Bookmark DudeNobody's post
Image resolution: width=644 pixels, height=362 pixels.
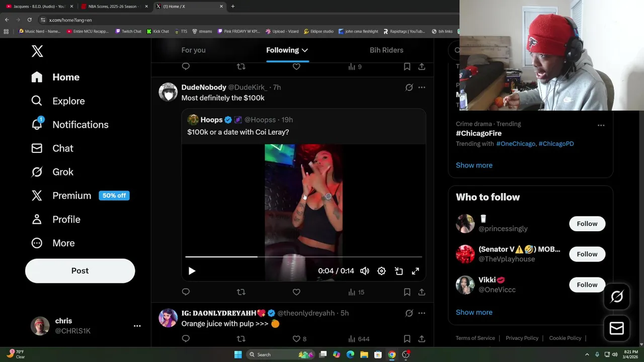pyautogui.click(x=407, y=292)
